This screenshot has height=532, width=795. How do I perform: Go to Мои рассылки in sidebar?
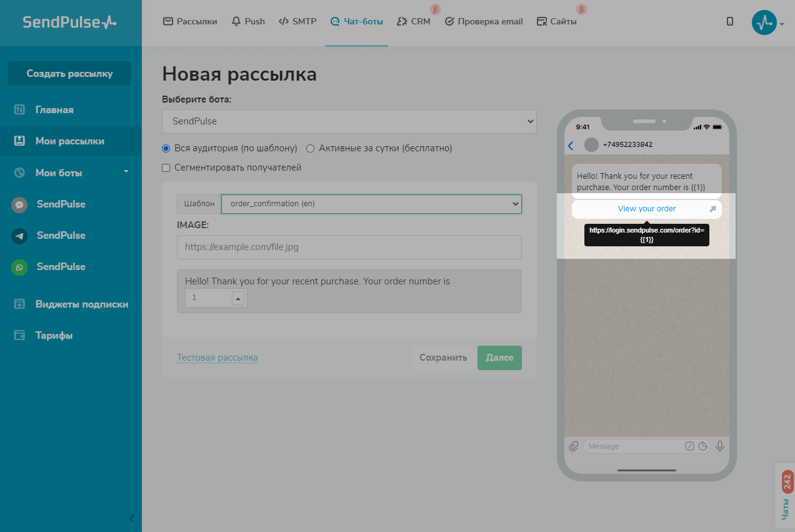[x=71, y=141]
